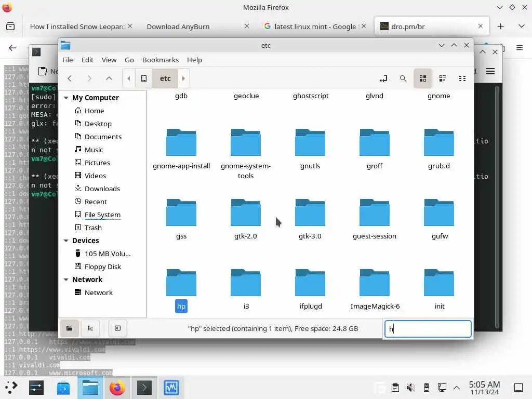Click the type-ahead search field containing h

click(x=428, y=329)
